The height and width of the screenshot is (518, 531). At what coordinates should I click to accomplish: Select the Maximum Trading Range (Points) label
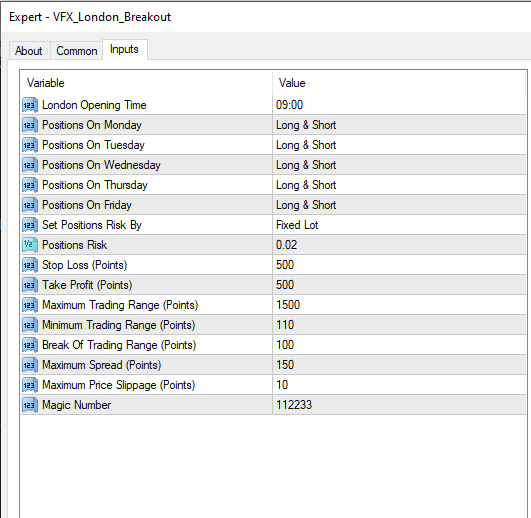coord(120,305)
